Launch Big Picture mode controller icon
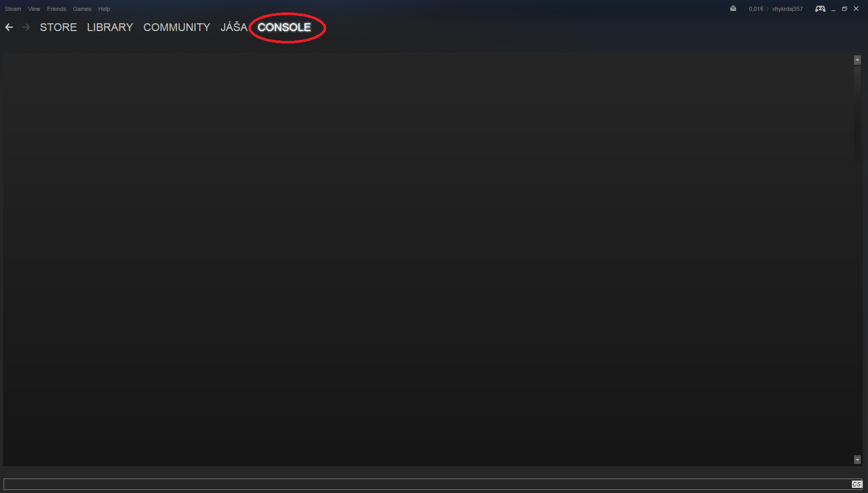 820,9
